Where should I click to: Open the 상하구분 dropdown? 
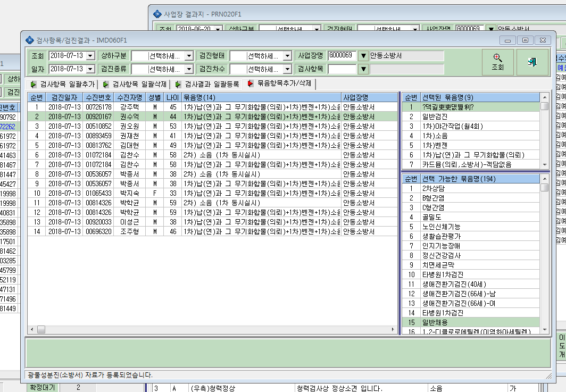[x=189, y=56]
